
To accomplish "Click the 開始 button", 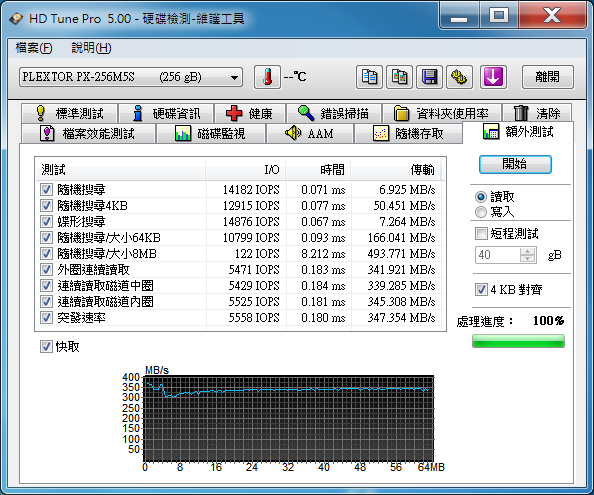I will (x=515, y=164).
